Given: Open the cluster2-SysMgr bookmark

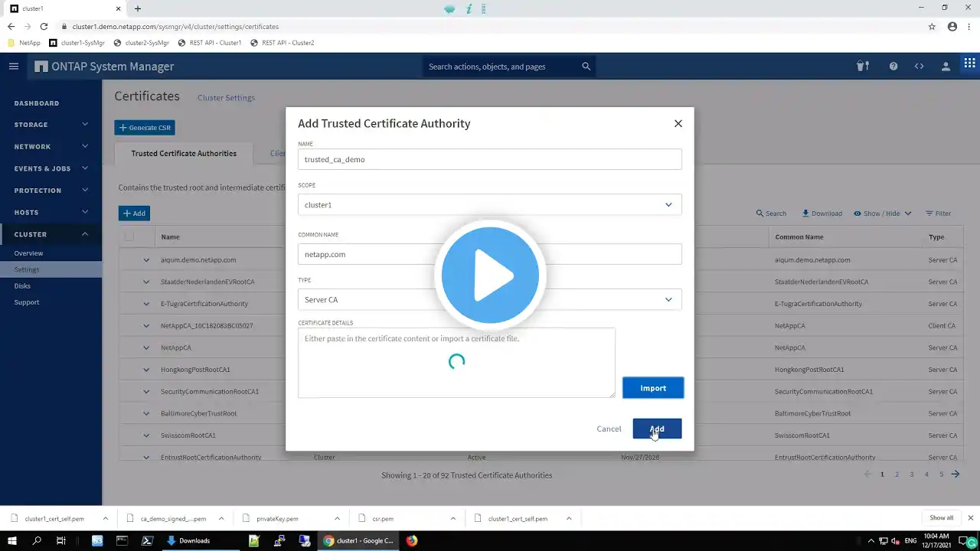Looking at the screenshot, I should point(141,43).
